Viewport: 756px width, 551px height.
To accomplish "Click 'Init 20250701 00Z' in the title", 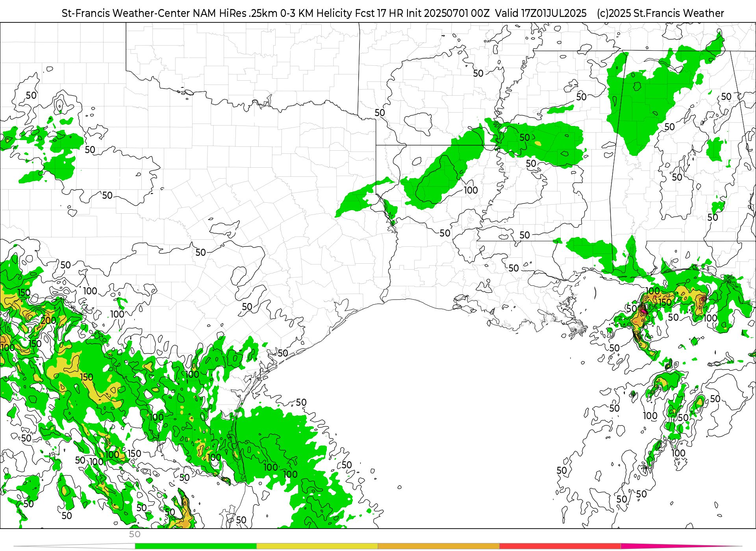I will click(x=448, y=13).
